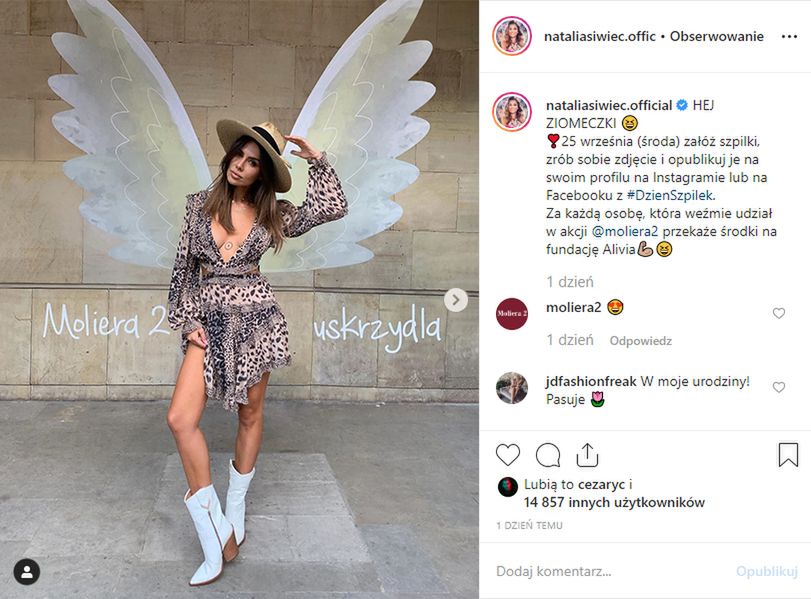The width and height of the screenshot is (811, 599).
Task: Open the header nataliasiwiec.offic profile avatar
Action: click(x=512, y=36)
